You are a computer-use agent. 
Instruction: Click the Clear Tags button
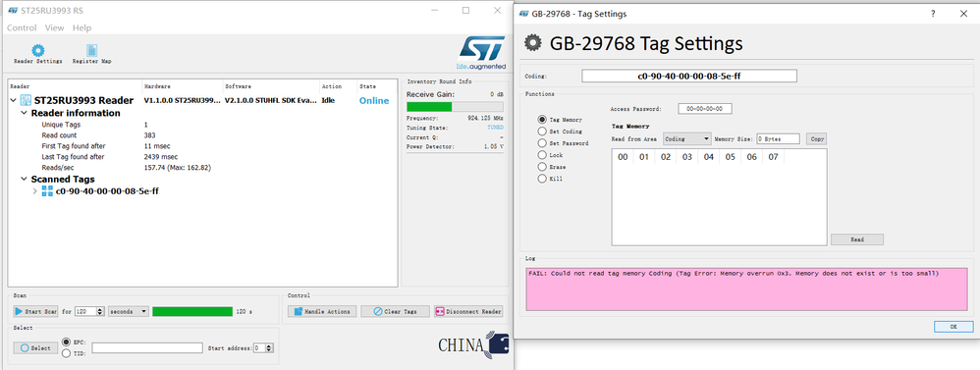[395, 311]
